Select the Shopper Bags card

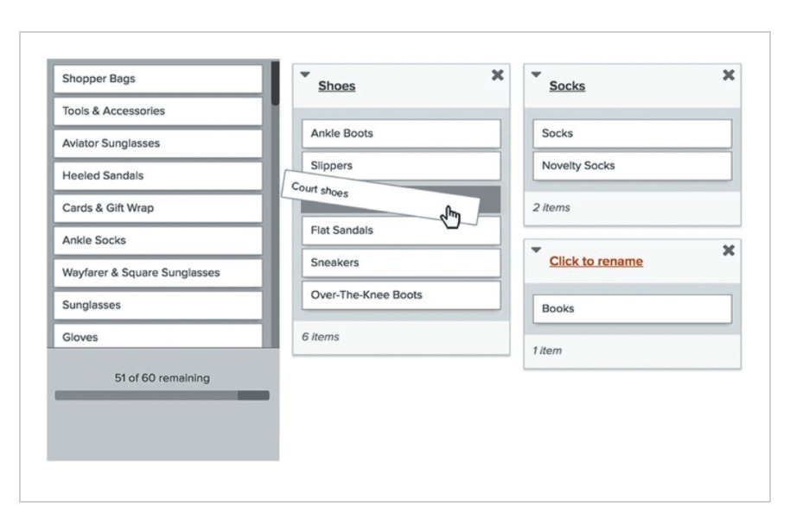(x=158, y=79)
